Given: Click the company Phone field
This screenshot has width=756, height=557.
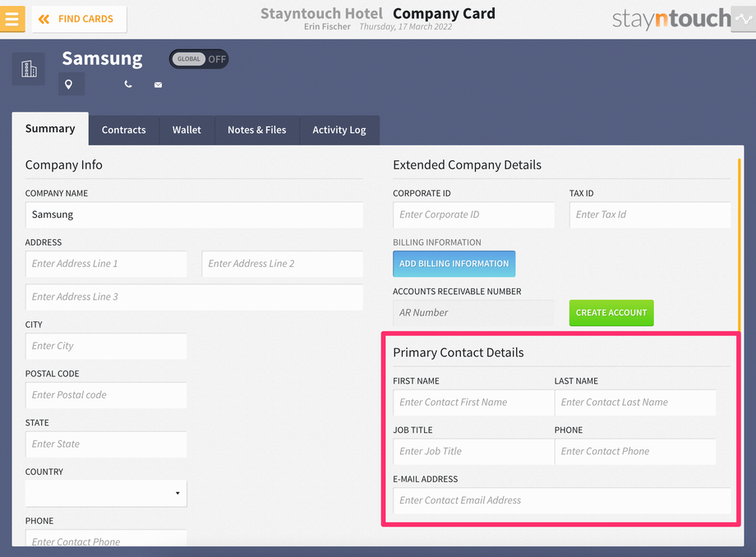Looking at the screenshot, I should 106,538.
